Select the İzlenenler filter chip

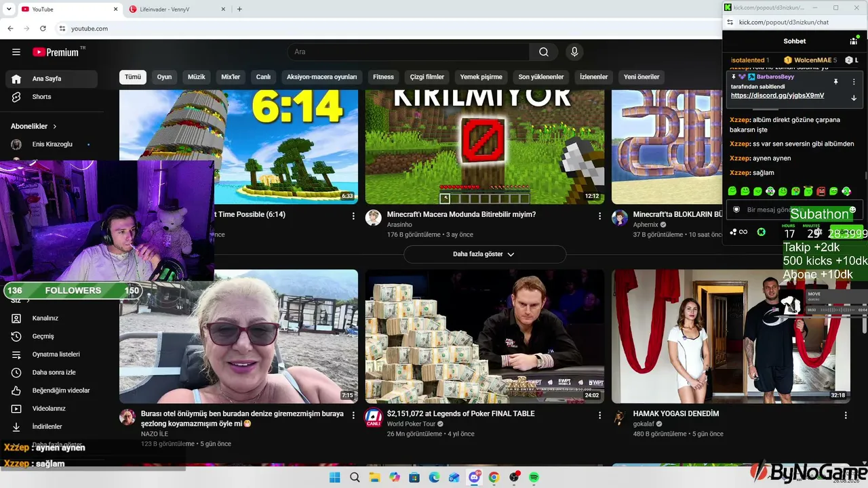point(594,77)
